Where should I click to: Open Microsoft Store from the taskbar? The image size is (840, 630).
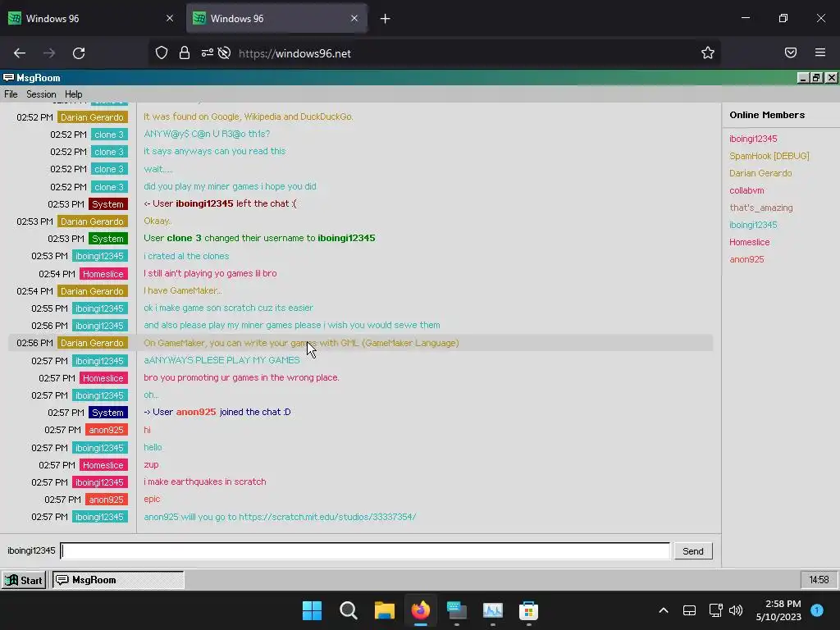tap(528, 610)
